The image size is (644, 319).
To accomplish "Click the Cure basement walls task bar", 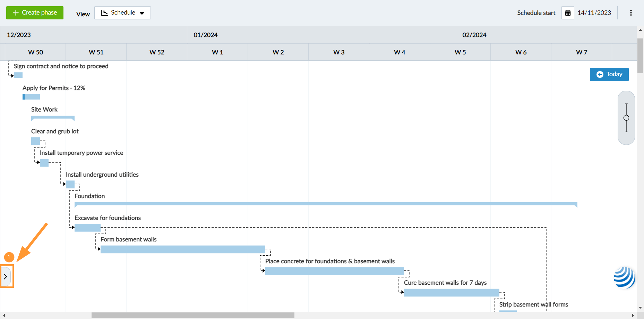I will pos(451,293).
